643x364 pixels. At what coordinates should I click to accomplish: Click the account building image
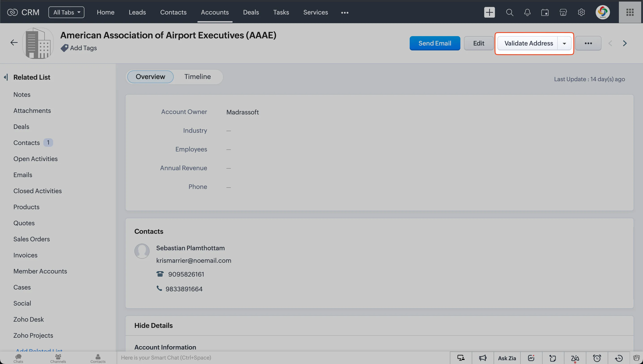[38, 43]
